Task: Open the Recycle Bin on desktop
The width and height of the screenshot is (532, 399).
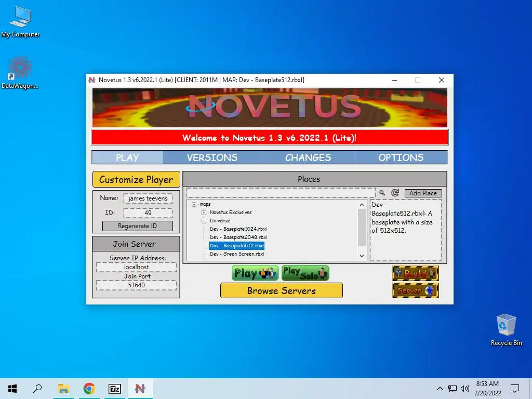Action: (x=506, y=330)
